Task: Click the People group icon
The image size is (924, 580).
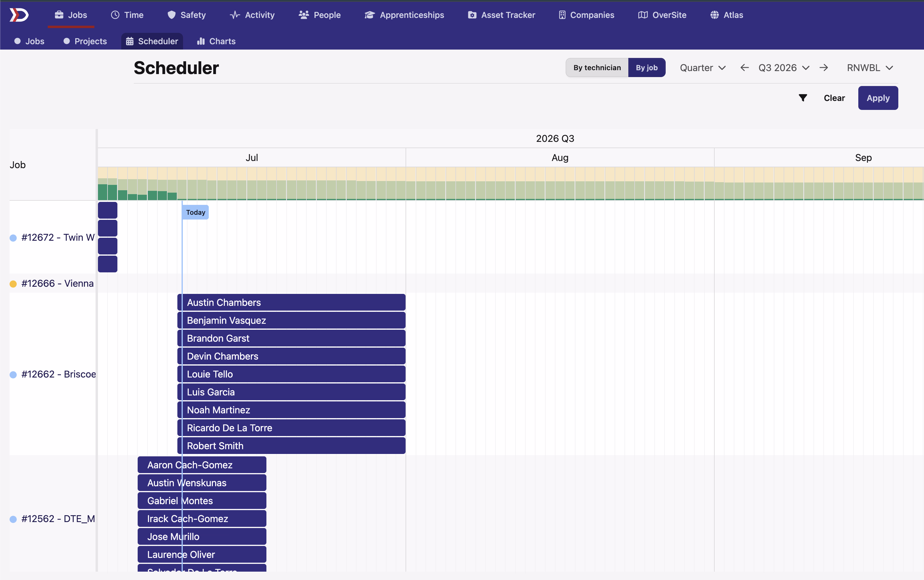Action: [304, 15]
